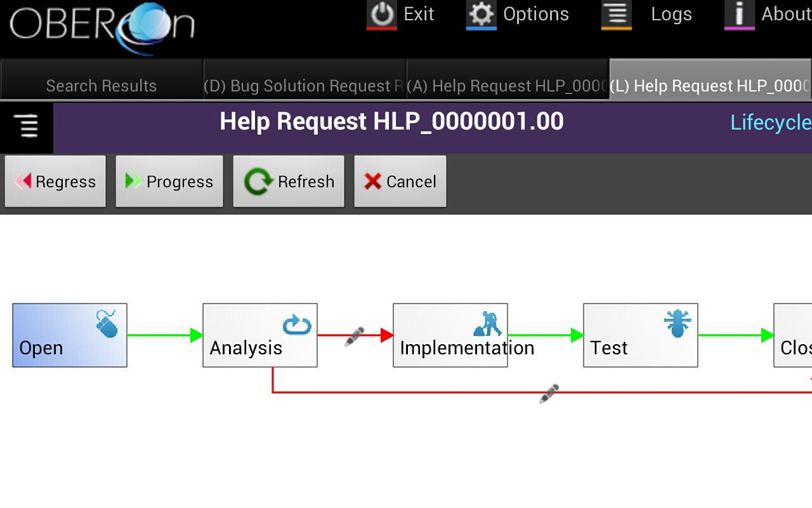The height and width of the screenshot is (508, 812).
Task: Open the Logs list icon
Action: tap(617, 14)
